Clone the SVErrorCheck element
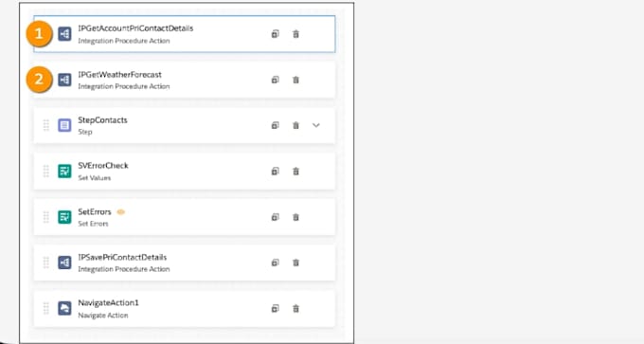The image size is (644, 344). pyautogui.click(x=276, y=172)
